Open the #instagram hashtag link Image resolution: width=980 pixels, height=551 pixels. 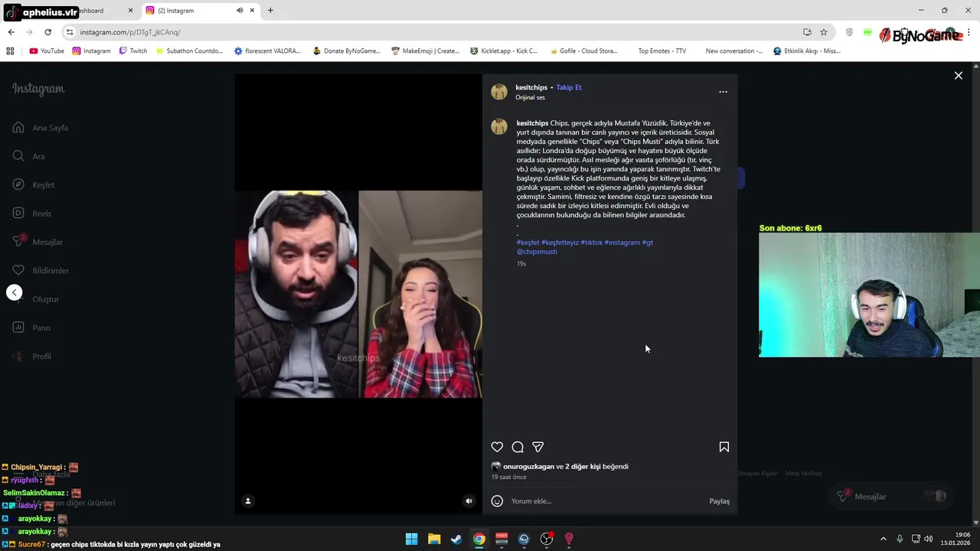pos(622,243)
